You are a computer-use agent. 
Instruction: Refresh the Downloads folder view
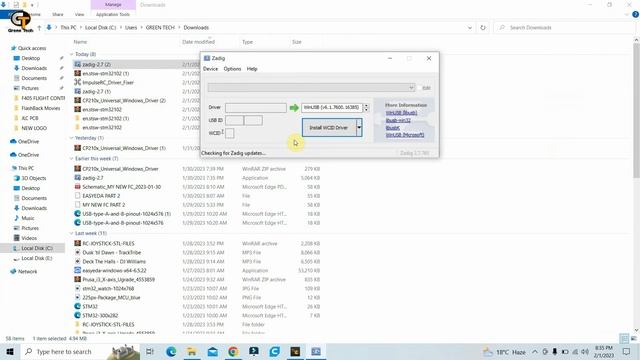tap(483, 28)
